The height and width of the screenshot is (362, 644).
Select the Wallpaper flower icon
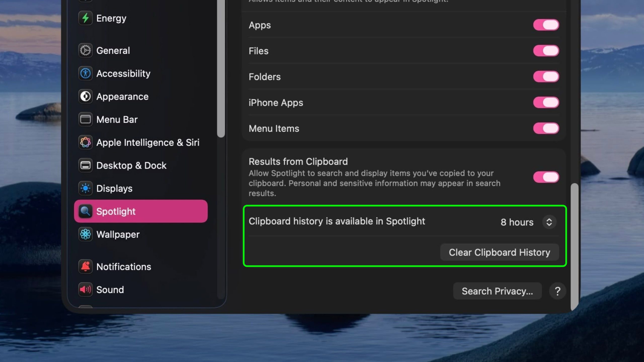(x=86, y=234)
